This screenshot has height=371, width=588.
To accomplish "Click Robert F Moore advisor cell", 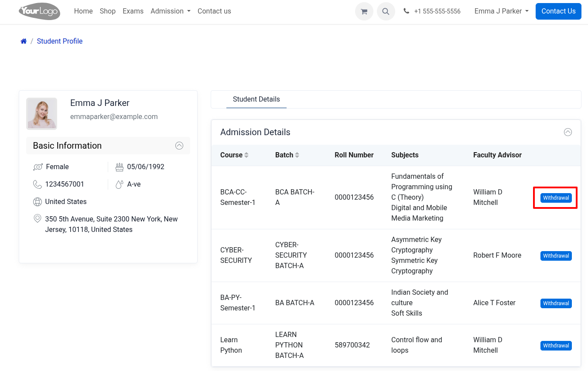I will click(x=497, y=255).
